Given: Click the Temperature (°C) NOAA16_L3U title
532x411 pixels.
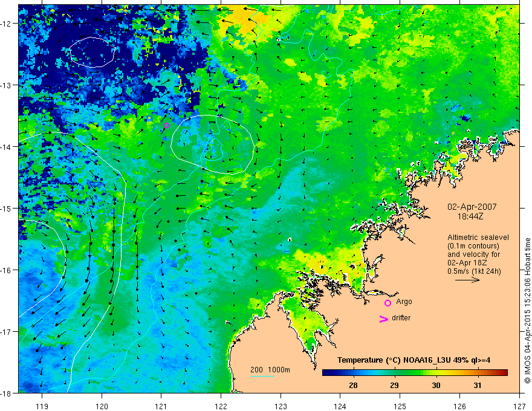Looking at the screenshot, I should click(x=414, y=360).
